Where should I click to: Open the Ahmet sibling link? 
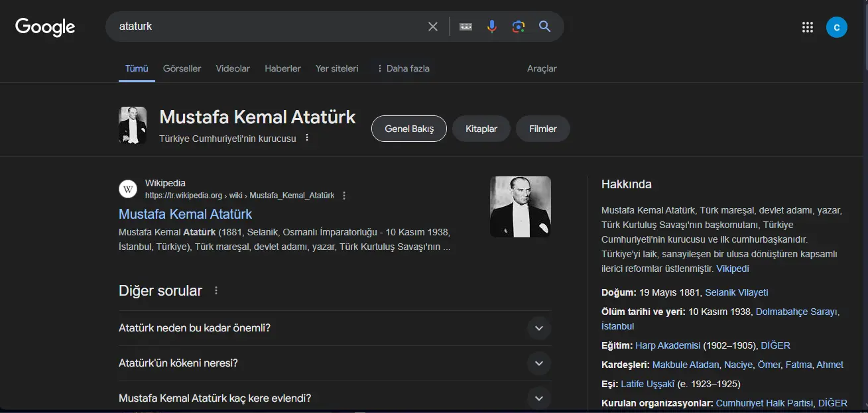830,365
